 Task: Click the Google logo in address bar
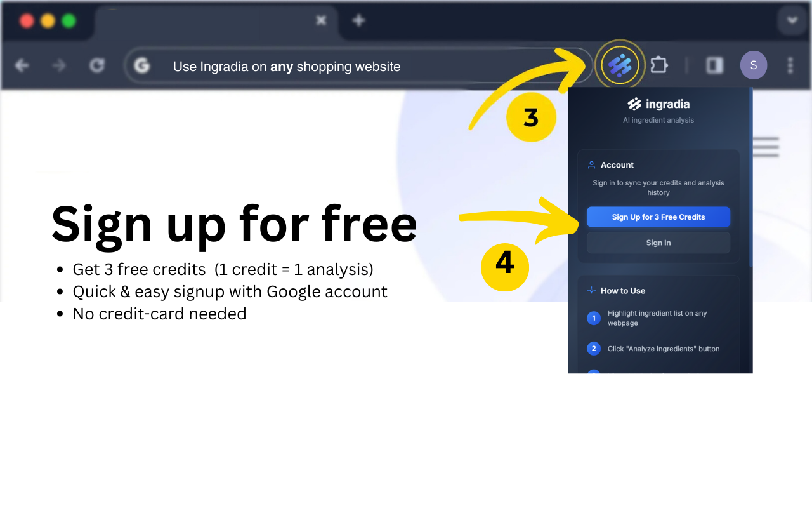(141, 65)
